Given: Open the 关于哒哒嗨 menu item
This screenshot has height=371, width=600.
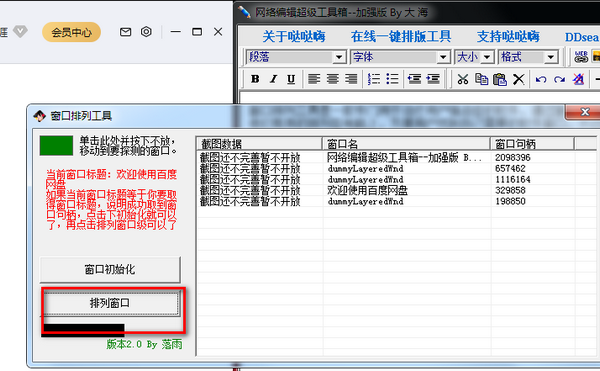Looking at the screenshot, I should pyautogui.click(x=293, y=37).
